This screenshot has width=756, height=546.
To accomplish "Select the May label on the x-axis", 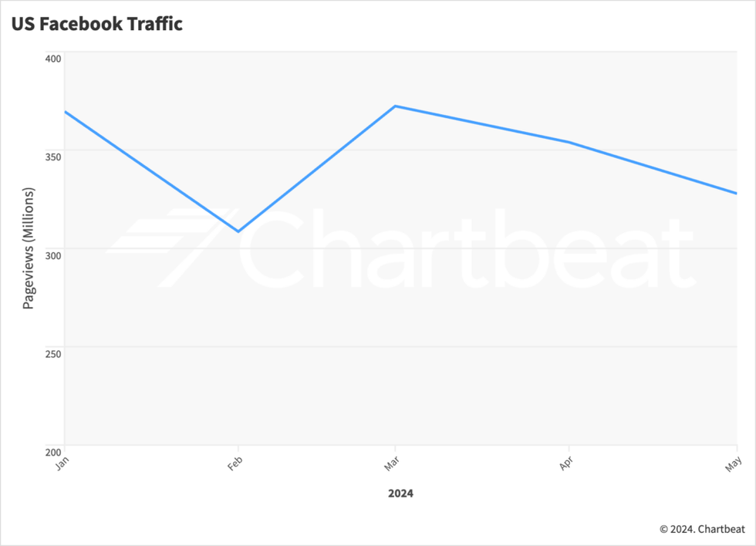I will 734,463.
